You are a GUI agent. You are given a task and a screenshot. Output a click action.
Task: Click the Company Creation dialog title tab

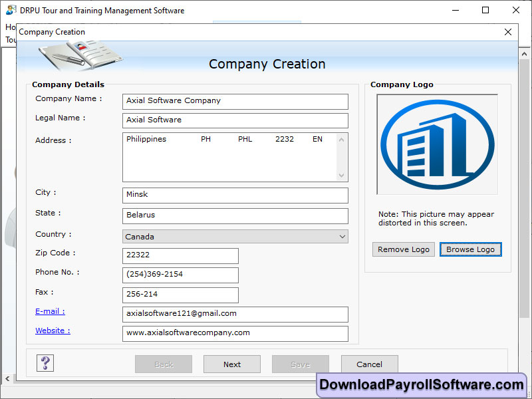click(x=51, y=32)
